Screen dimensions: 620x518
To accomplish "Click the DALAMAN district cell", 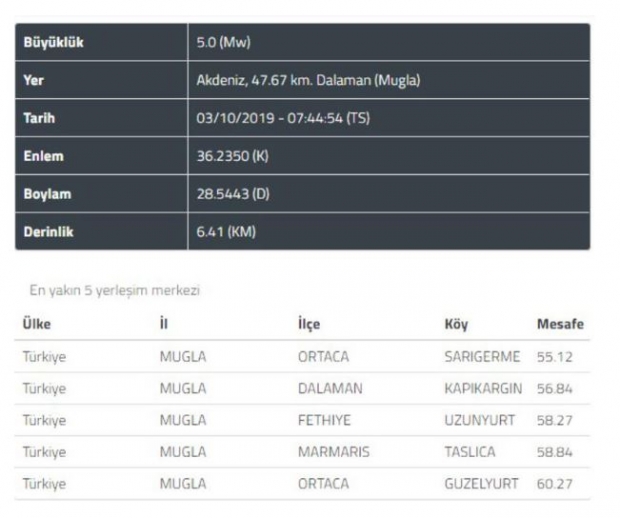I will [x=330, y=388].
